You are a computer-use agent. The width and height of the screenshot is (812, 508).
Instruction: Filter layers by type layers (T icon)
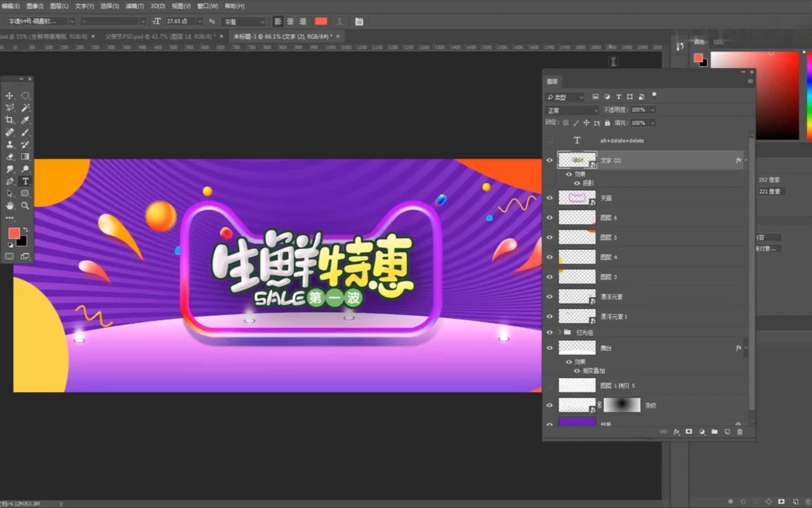(618, 97)
